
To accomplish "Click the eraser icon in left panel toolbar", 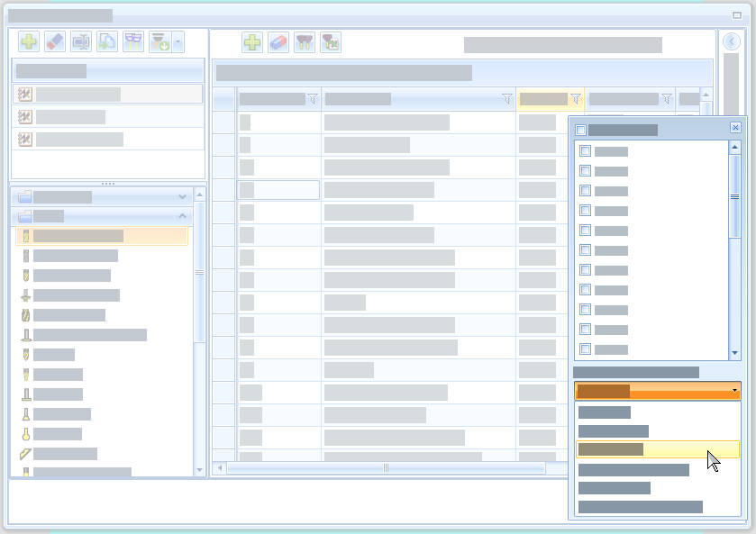I will click(x=55, y=41).
